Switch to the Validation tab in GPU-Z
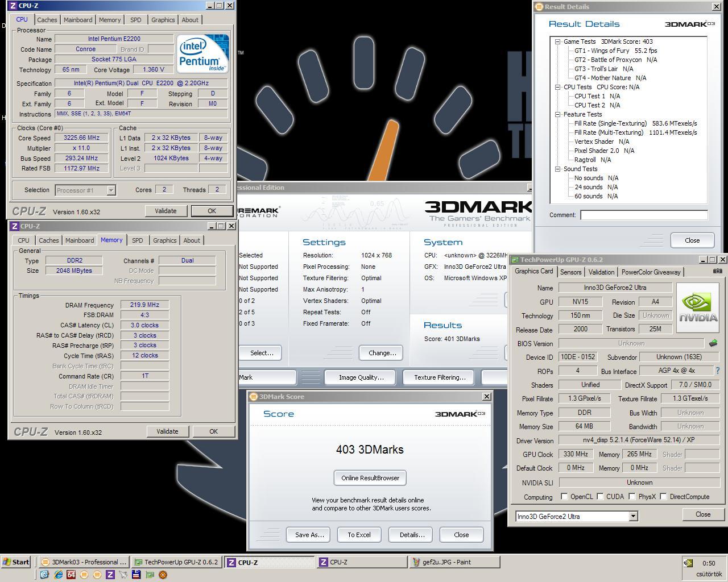This screenshot has width=728, height=582. [x=601, y=272]
